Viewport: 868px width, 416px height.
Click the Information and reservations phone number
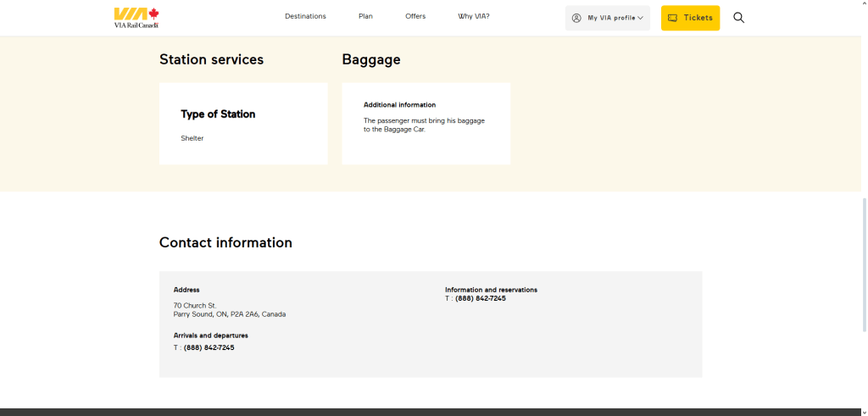pyautogui.click(x=480, y=298)
